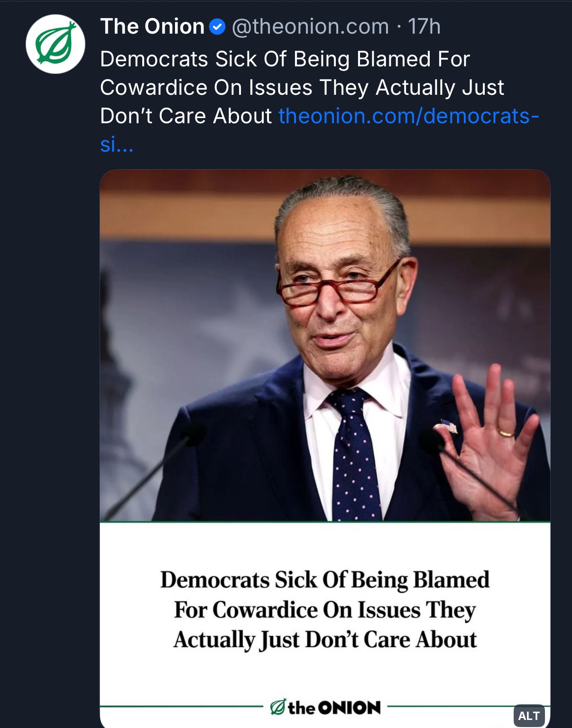Click the post text "Democrats Sick Of Being Blamed"
The image size is (572, 728).
(285, 60)
